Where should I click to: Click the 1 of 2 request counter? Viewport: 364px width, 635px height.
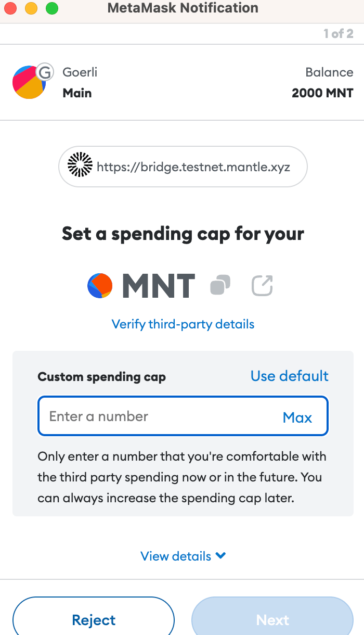(338, 34)
